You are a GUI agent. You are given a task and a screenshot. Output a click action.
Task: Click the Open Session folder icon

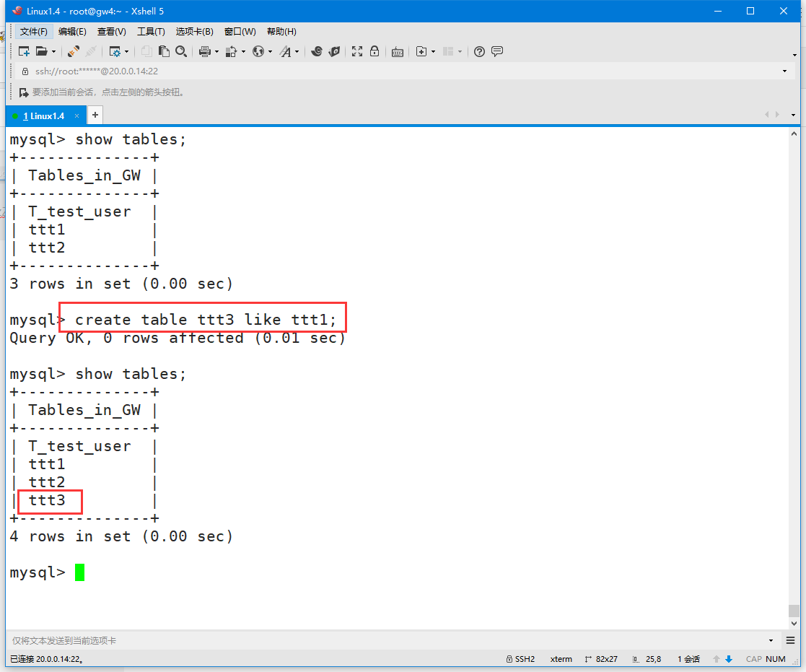coord(42,51)
